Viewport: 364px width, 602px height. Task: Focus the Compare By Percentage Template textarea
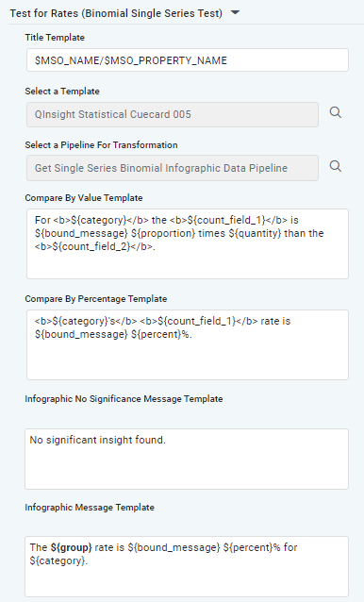point(188,344)
